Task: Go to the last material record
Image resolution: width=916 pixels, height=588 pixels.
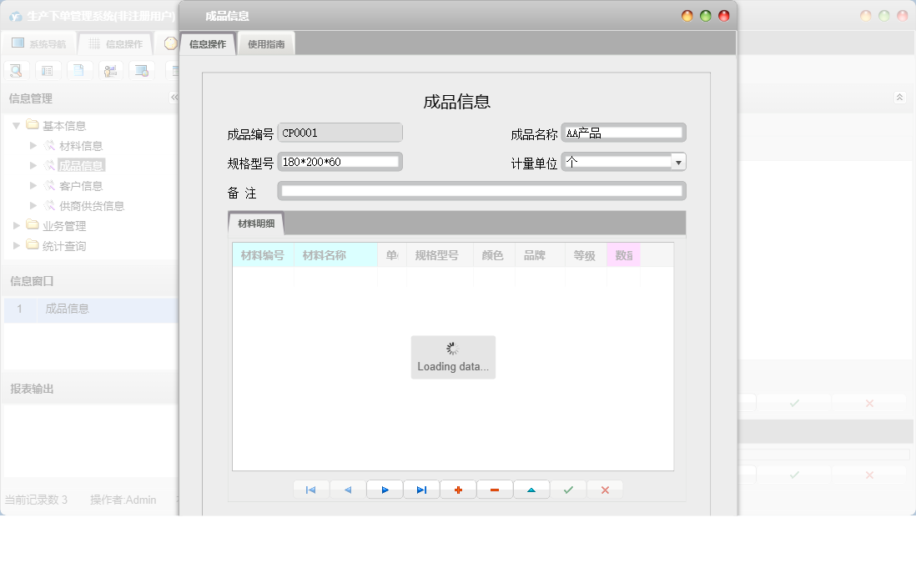Action: click(421, 490)
